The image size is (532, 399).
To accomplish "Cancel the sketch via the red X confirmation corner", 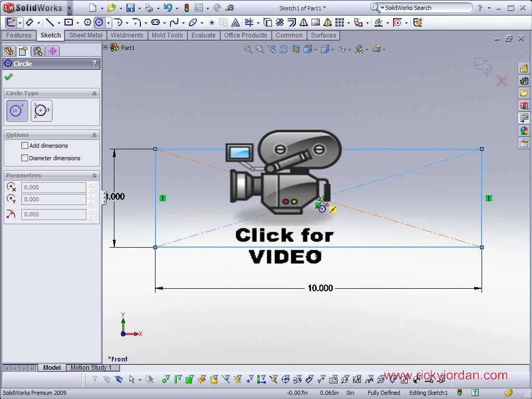I will [x=501, y=81].
